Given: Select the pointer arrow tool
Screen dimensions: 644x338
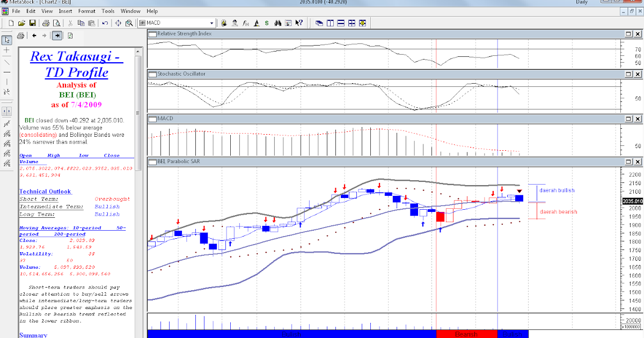Looking at the screenshot, I should click(x=7, y=40).
